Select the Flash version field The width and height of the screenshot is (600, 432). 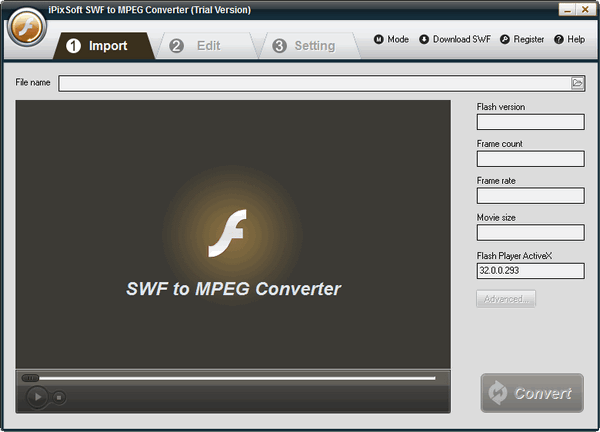point(530,122)
